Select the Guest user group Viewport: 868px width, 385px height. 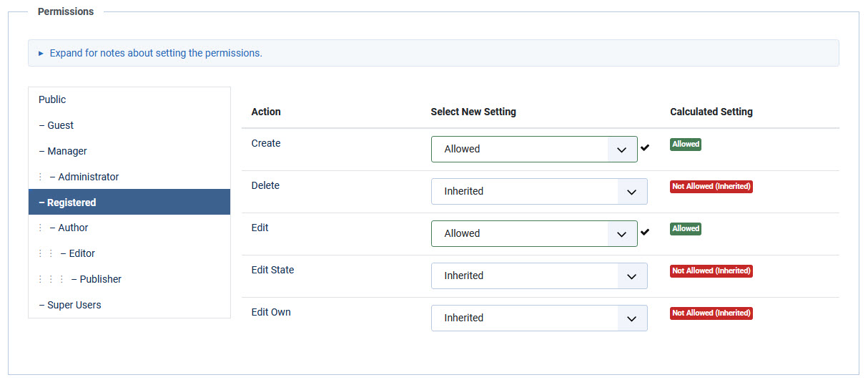[60, 125]
